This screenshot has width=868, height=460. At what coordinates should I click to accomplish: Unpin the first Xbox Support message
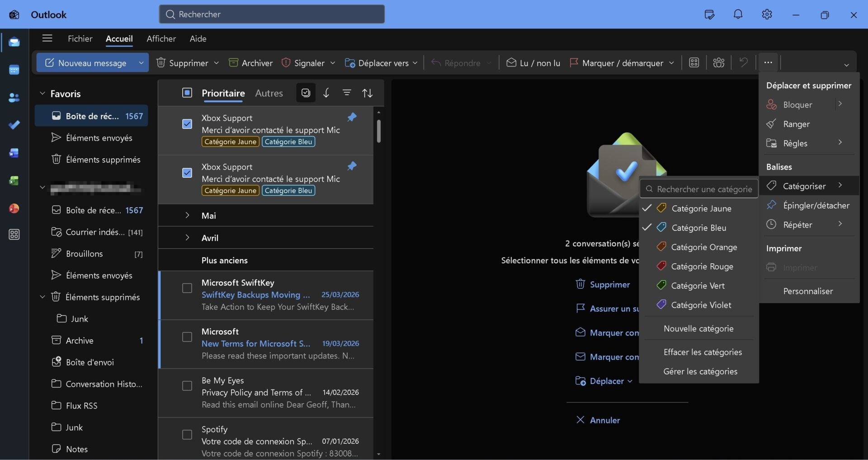pyautogui.click(x=352, y=117)
